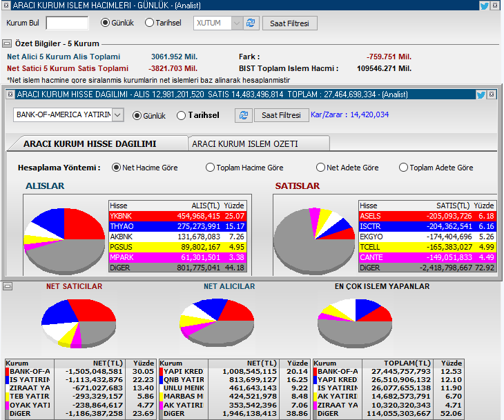Click QNB YATIR row in Net Alicilar table

pyautogui.click(x=234, y=379)
